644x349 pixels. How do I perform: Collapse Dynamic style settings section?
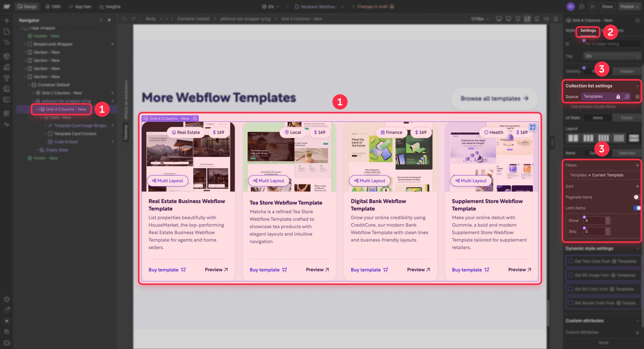pyautogui.click(x=637, y=249)
